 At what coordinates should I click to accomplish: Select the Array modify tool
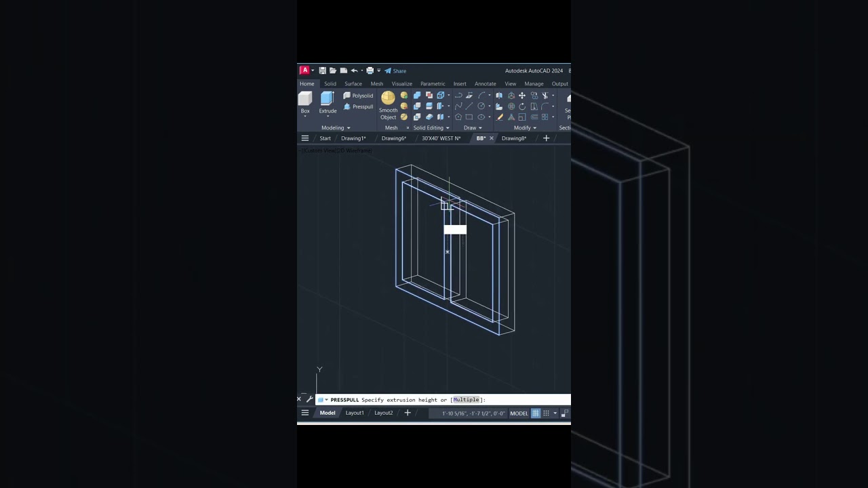click(x=545, y=117)
